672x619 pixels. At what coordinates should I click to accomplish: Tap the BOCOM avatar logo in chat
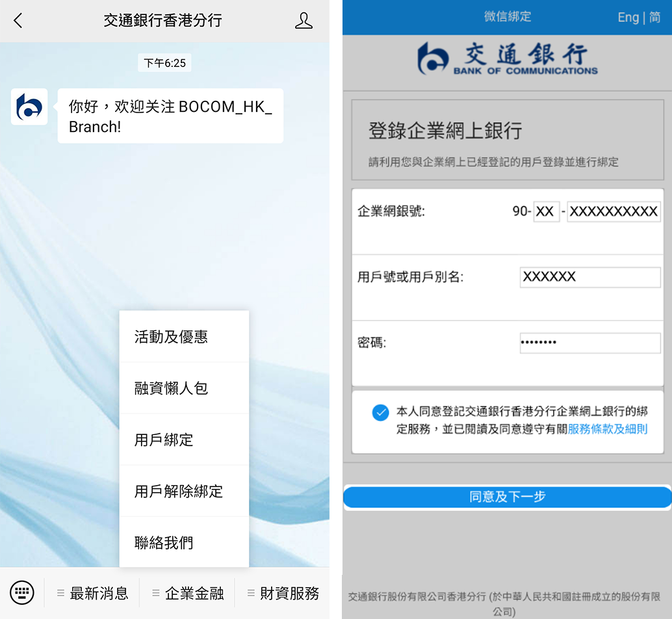click(29, 107)
